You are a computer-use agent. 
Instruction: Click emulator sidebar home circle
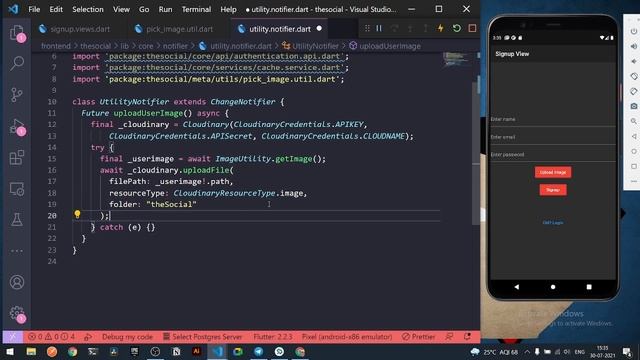[x=633, y=151]
